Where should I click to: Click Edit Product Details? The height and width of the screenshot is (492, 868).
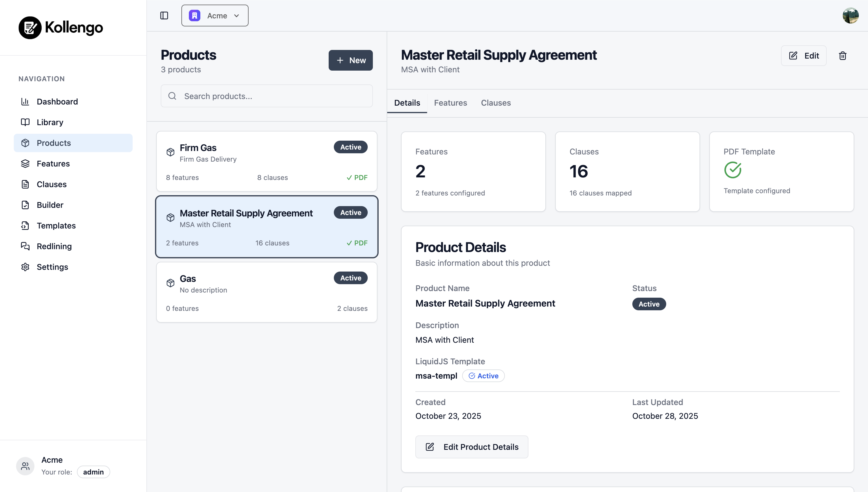tap(472, 447)
